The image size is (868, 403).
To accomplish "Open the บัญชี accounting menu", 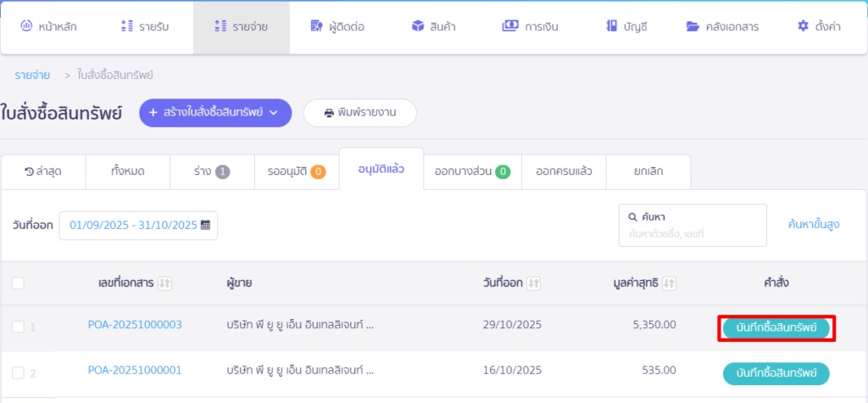I will [626, 26].
